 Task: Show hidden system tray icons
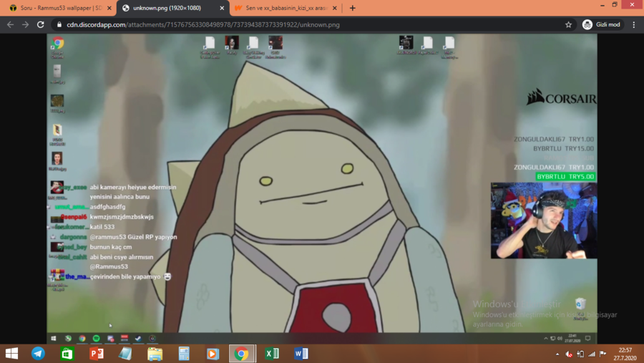tap(557, 354)
